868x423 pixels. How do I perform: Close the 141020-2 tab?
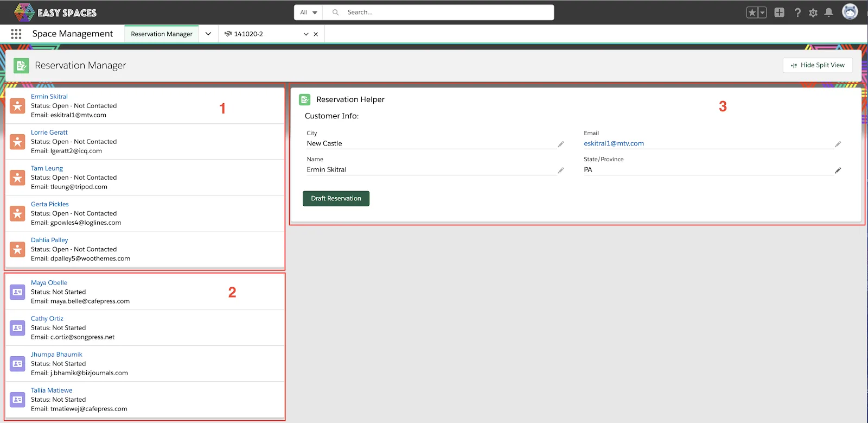coord(316,34)
